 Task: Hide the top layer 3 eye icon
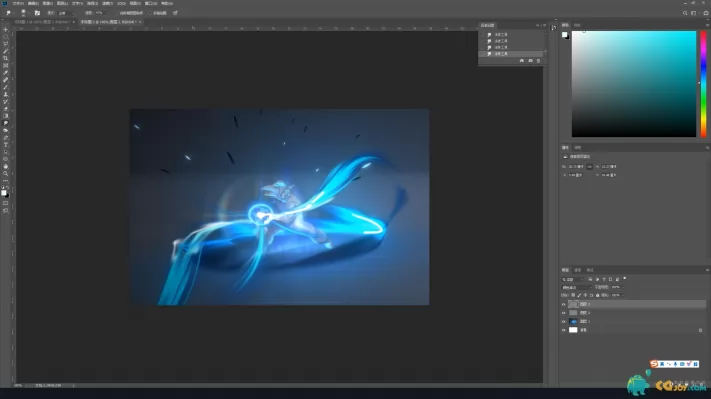[x=564, y=304]
